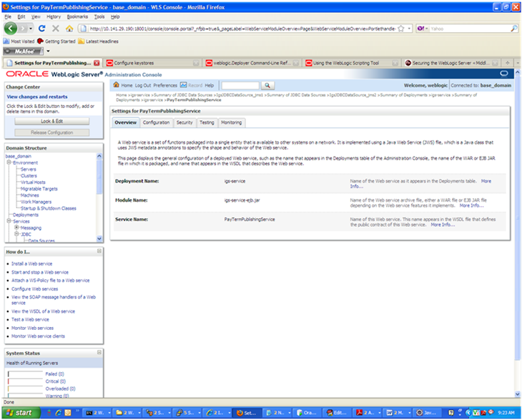Click the McAfee toolbar button
Viewport: 522px width, 420px height.
point(24,51)
